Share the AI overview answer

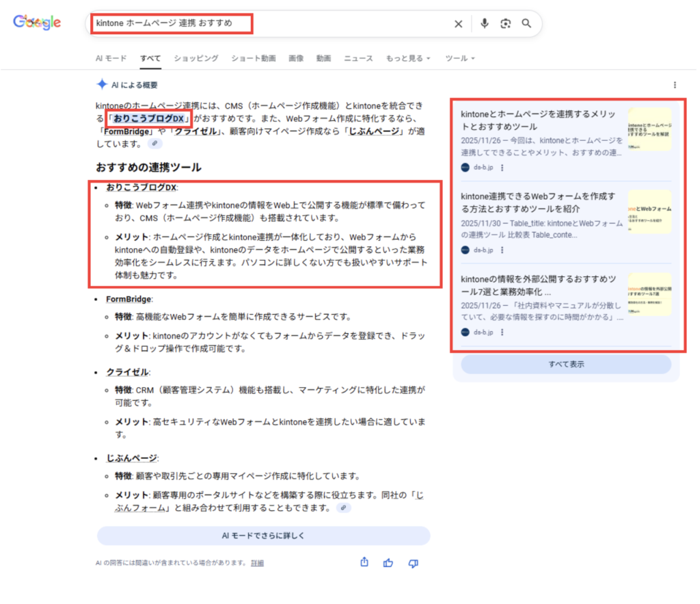(x=364, y=562)
